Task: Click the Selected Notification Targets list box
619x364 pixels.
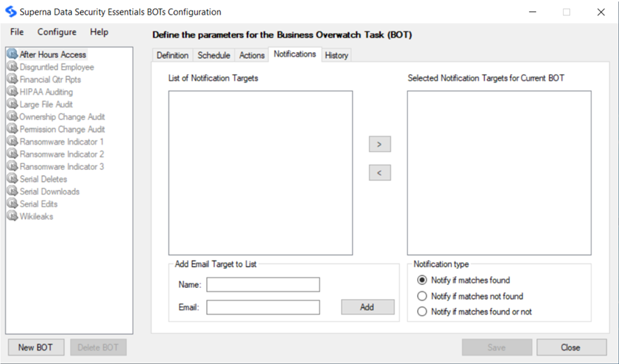Action: pyautogui.click(x=500, y=173)
